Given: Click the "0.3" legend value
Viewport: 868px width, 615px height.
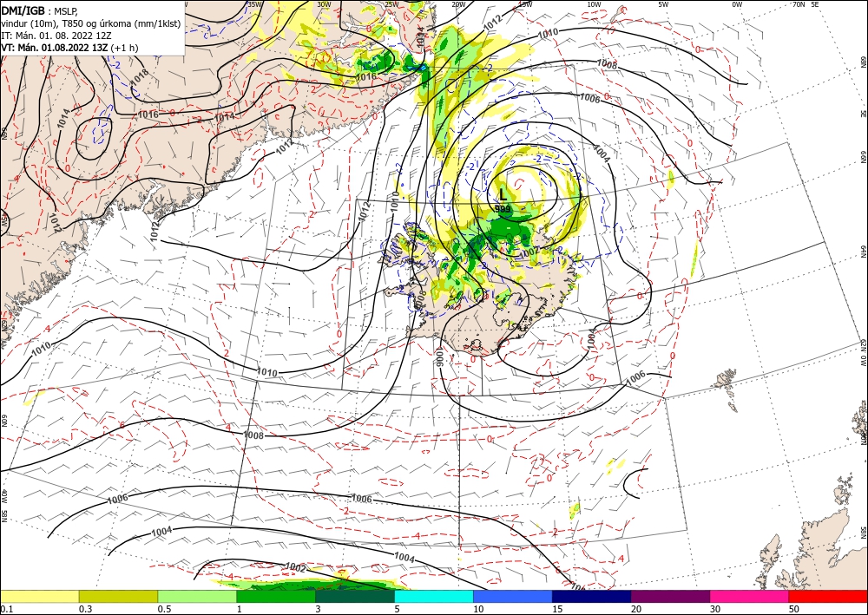Looking at the screenshot, I should pos(85,609).
